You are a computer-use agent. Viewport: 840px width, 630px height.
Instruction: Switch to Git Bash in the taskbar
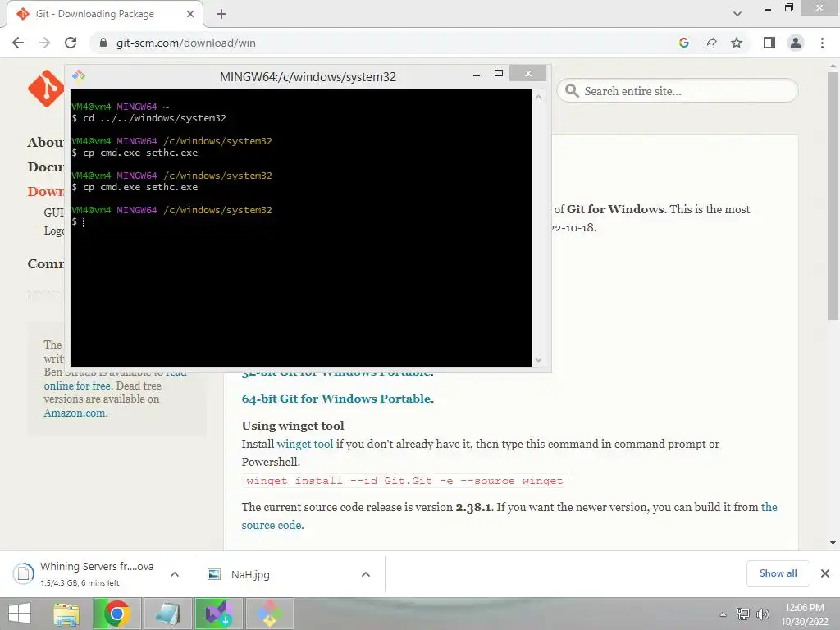tap(269, 614)
